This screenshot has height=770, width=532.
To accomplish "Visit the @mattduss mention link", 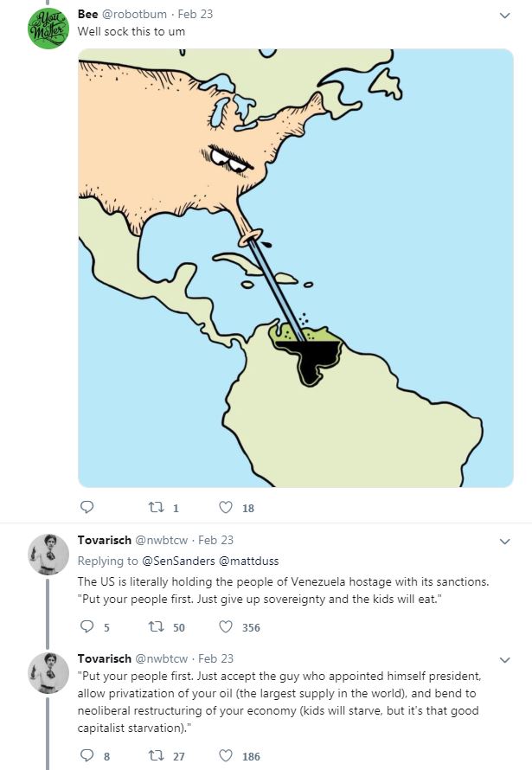I will pyautogui.click(x=248, y=561).
